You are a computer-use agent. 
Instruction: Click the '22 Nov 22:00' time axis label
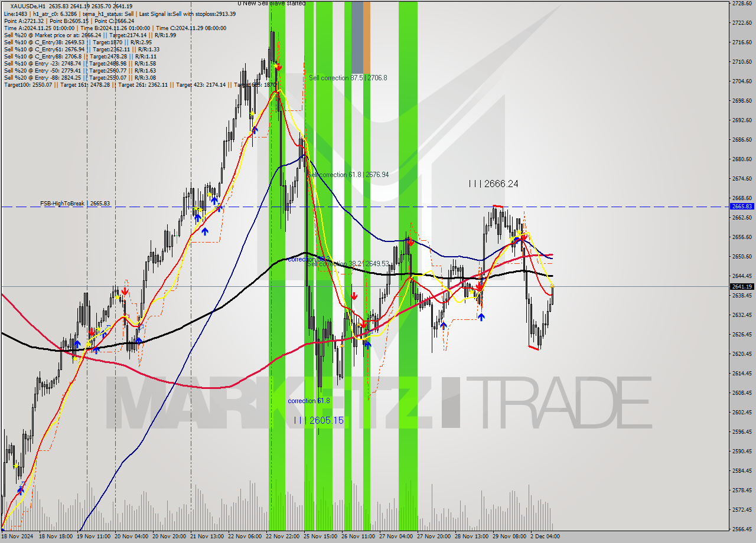point(283,537)
